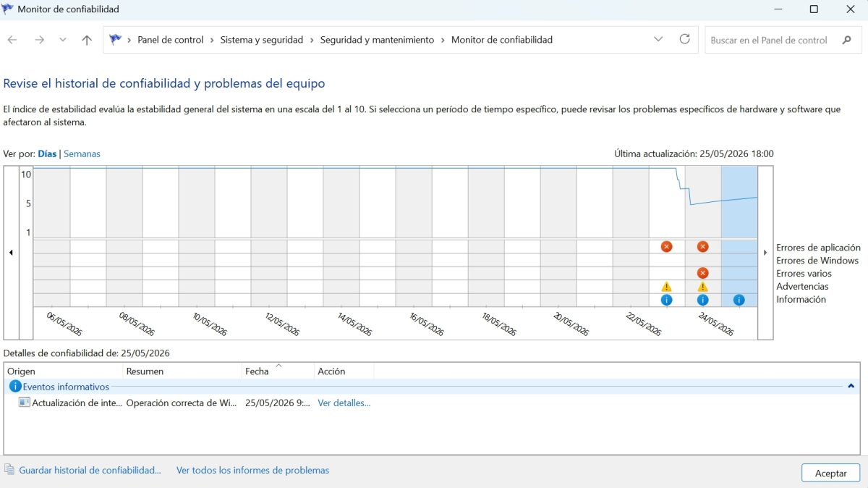
Task: Click the Información row label
Action: (x=801, y=299)
